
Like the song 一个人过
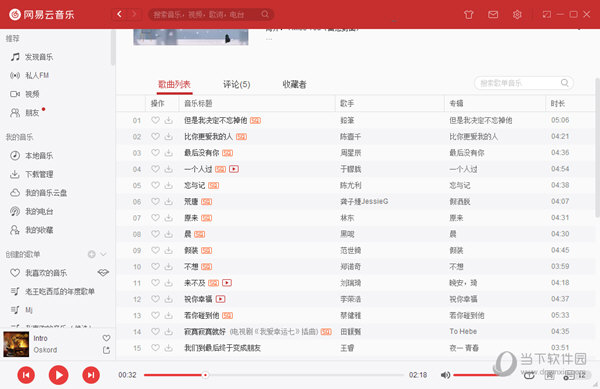155,169
